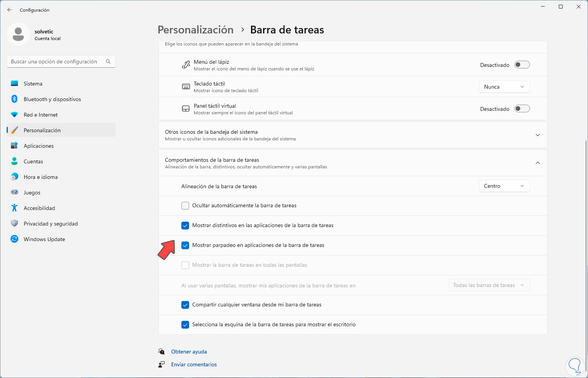Click the back arrow icon
The width and height of the screenshot is (588, 378).
pyautogui.click(x=10, y=10)
